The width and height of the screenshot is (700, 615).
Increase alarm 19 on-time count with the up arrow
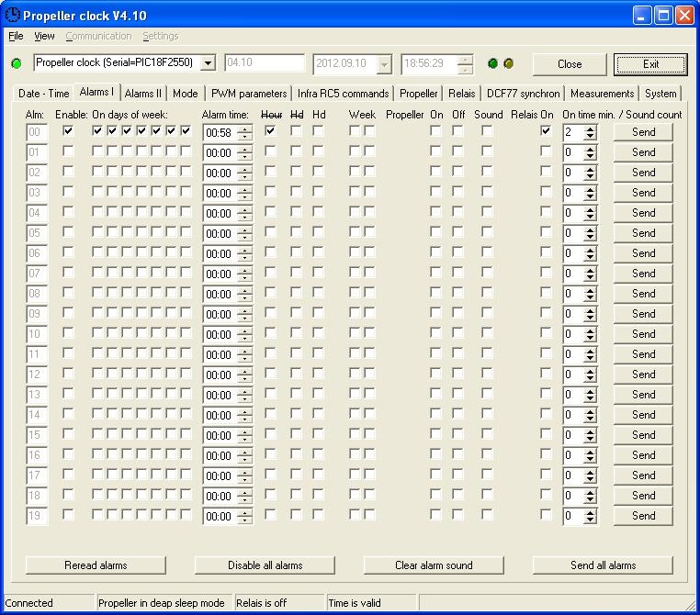pos(590,512)
